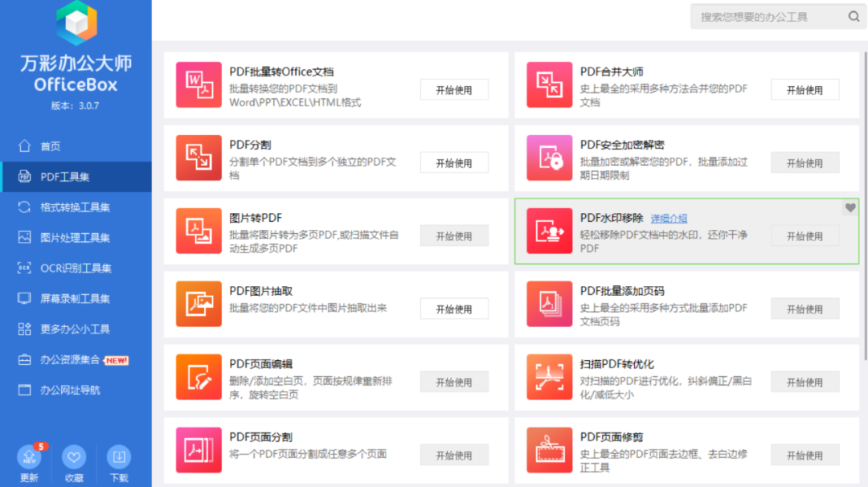Click 开始使用 for PDF页面编辑

[x=454, y=382]
